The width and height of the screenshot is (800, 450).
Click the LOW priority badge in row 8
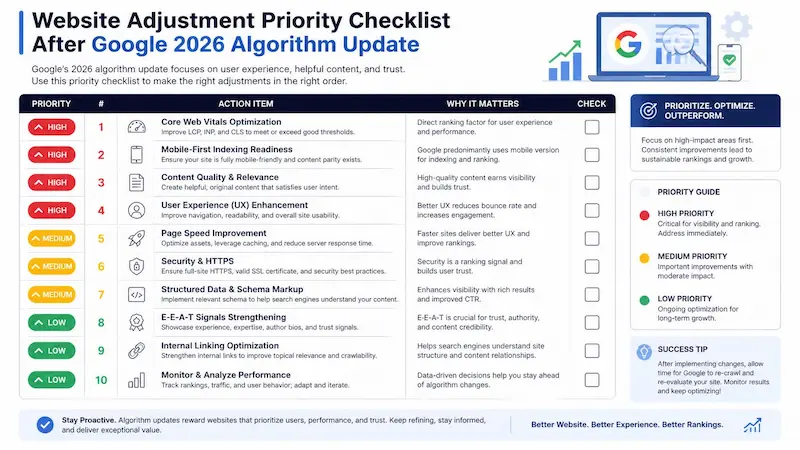[52, 322]
